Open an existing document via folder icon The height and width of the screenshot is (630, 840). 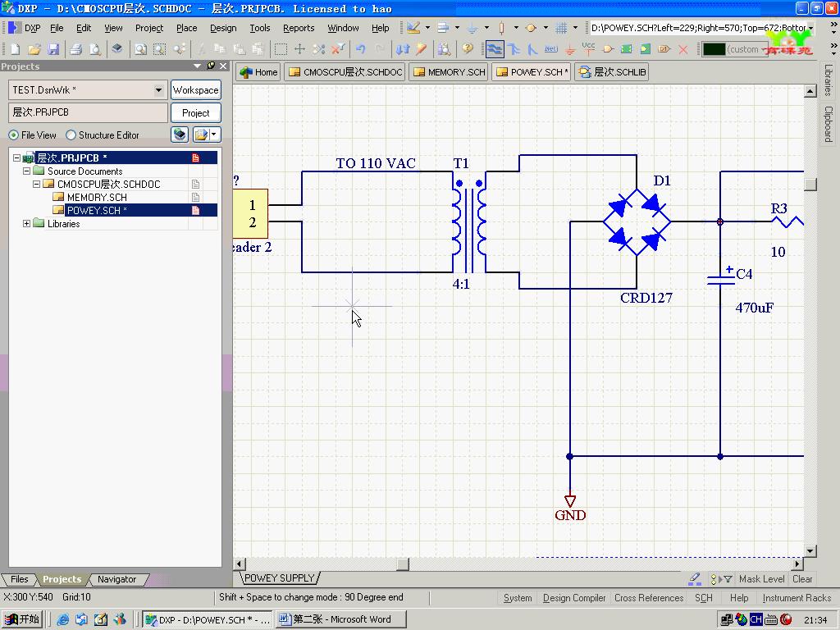point(34,49)
